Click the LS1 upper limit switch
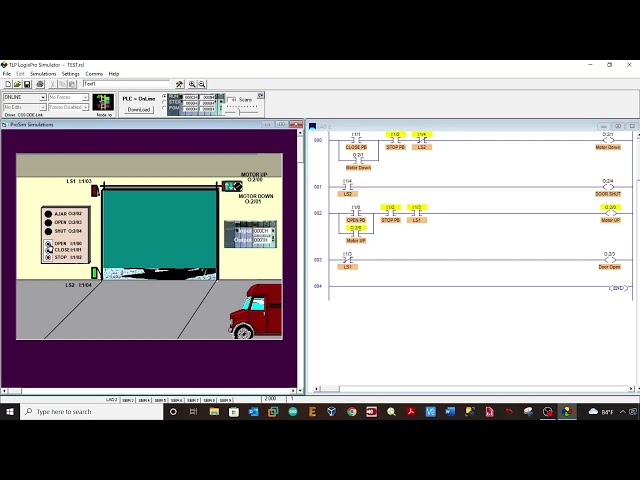The image size is (640, 480). click(95, 190)
